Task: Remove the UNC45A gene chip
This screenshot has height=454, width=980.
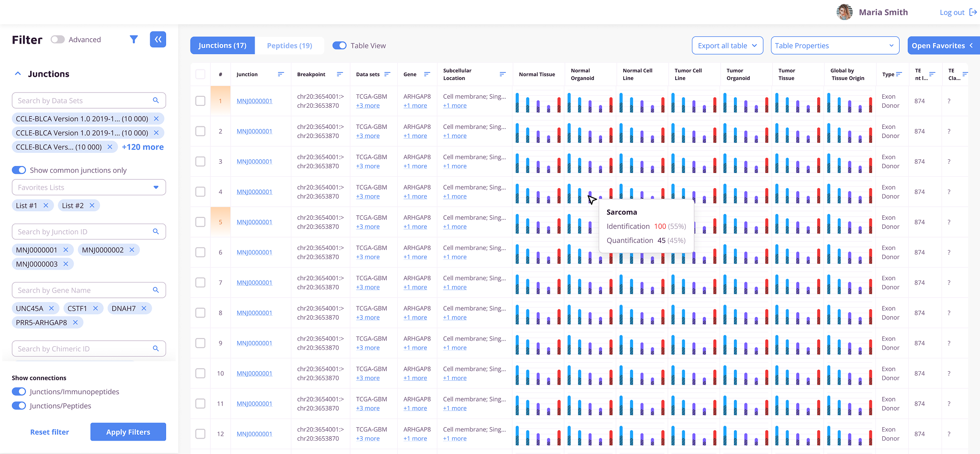Action: tap(51, 308)
